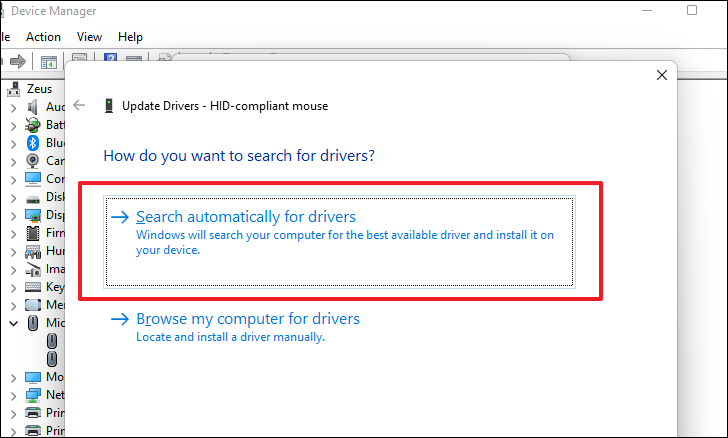Expand the Blu (Bluetooth) category chevron
The image size is (728, 438).
pos(13,144)
